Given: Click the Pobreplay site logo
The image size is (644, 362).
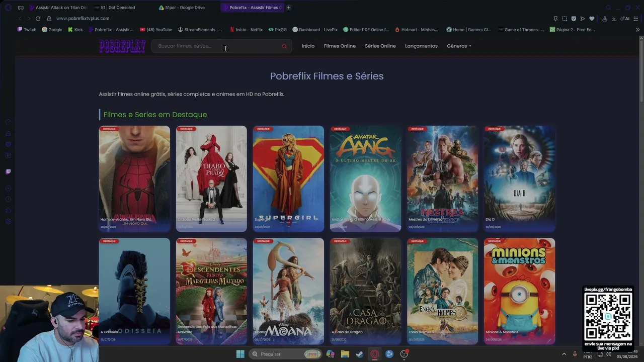Looking at the screenshot, I should click(x=122, y=46).
